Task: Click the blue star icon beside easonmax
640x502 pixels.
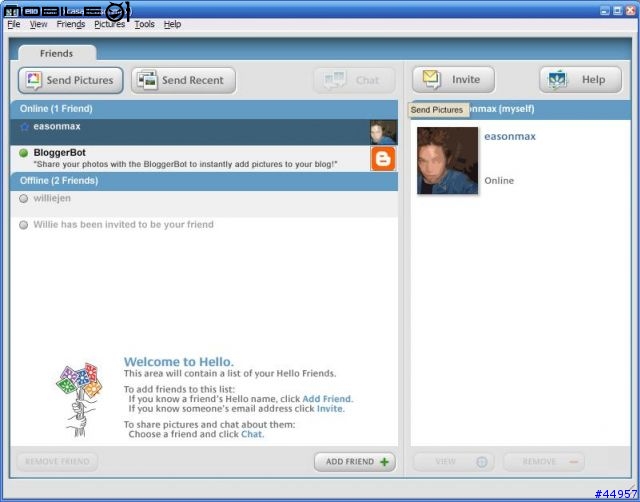Action: click(x=24, y=127)
